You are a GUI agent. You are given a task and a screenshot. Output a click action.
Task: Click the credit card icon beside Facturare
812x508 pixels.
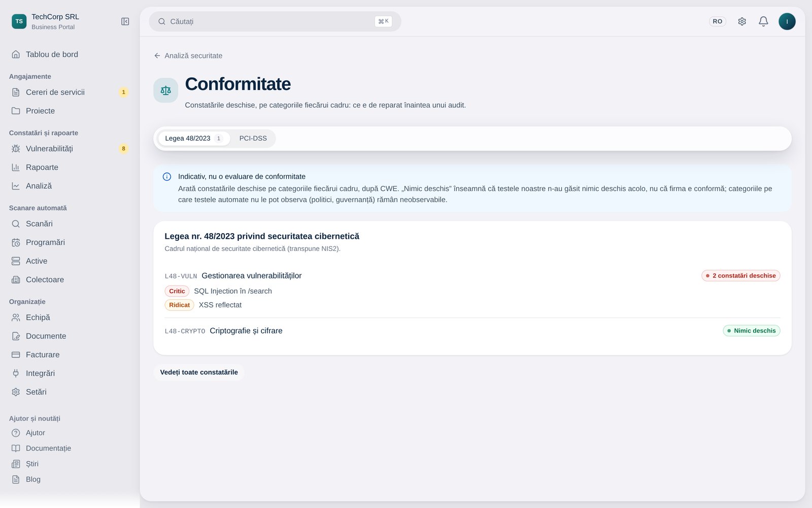16,355
